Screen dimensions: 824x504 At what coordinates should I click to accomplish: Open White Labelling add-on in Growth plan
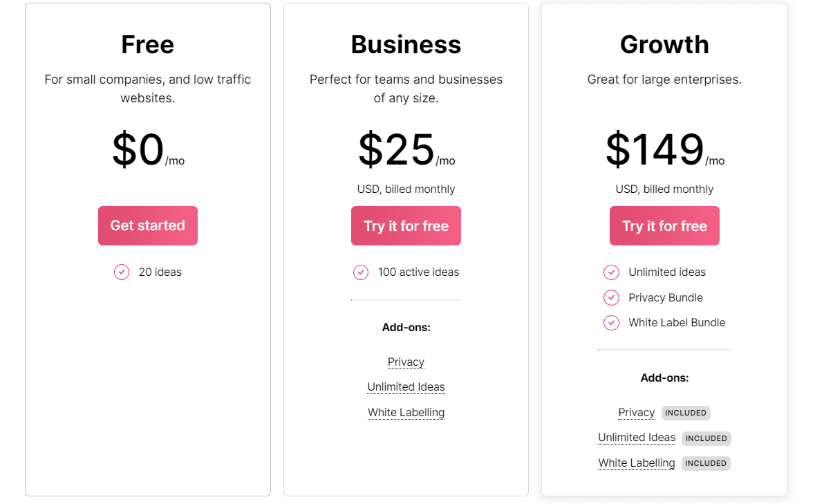[636, 463]
